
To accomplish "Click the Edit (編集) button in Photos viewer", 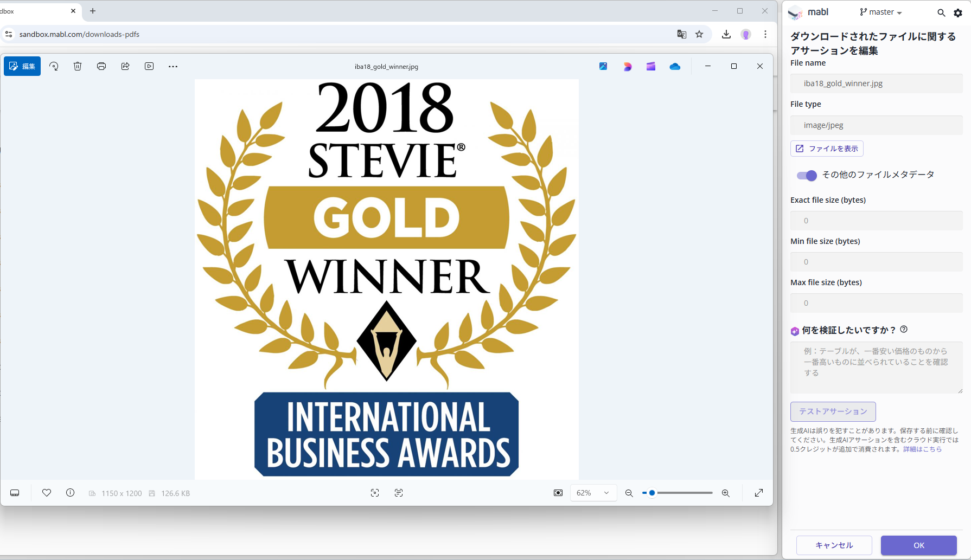I will 22,66.
